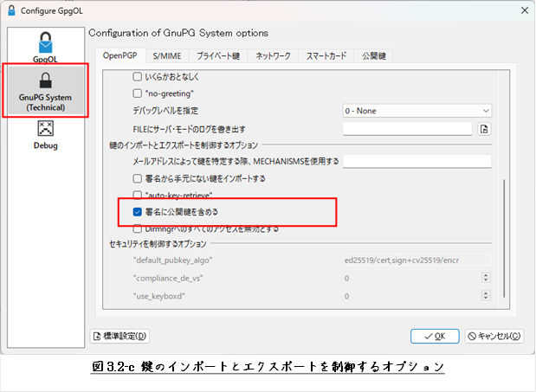Viewport: 536px width, 392px height.
Task: Click the "compliance_de_vs" spinner arrows
Action: (x=485, y=278)
